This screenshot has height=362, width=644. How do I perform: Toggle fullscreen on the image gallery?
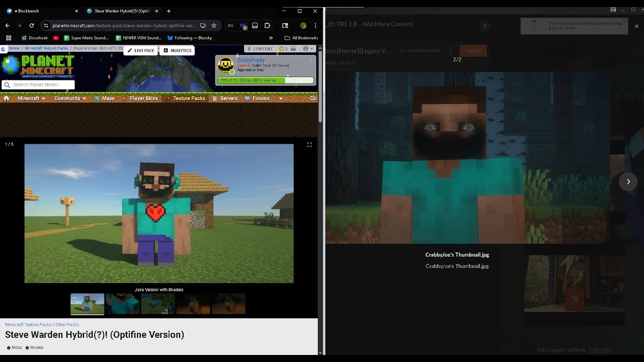(x=309, y=145)
